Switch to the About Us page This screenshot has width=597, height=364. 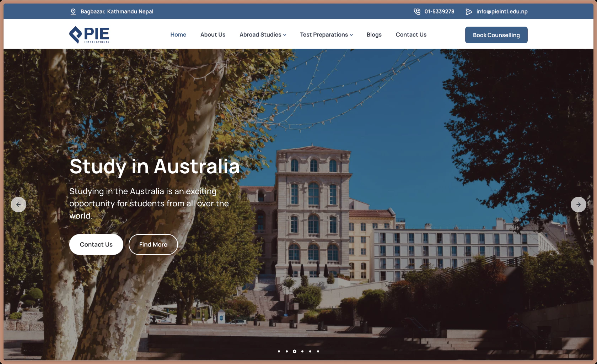(x=213, y=34)
